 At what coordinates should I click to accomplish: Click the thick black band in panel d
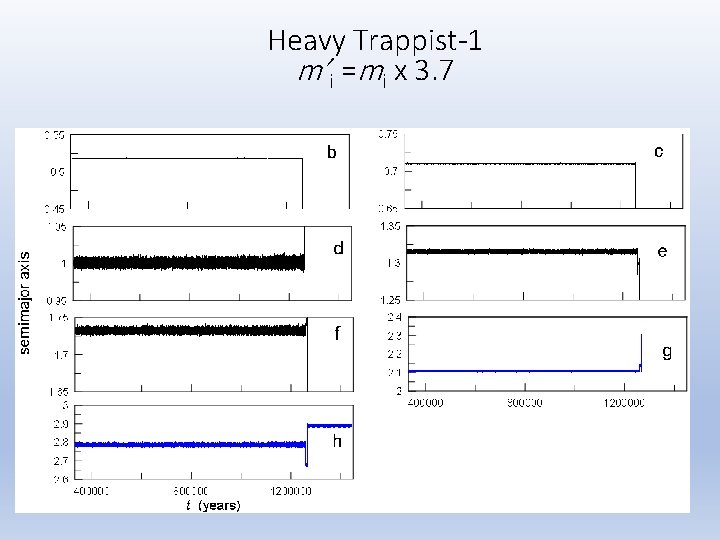tap(189, 263)
